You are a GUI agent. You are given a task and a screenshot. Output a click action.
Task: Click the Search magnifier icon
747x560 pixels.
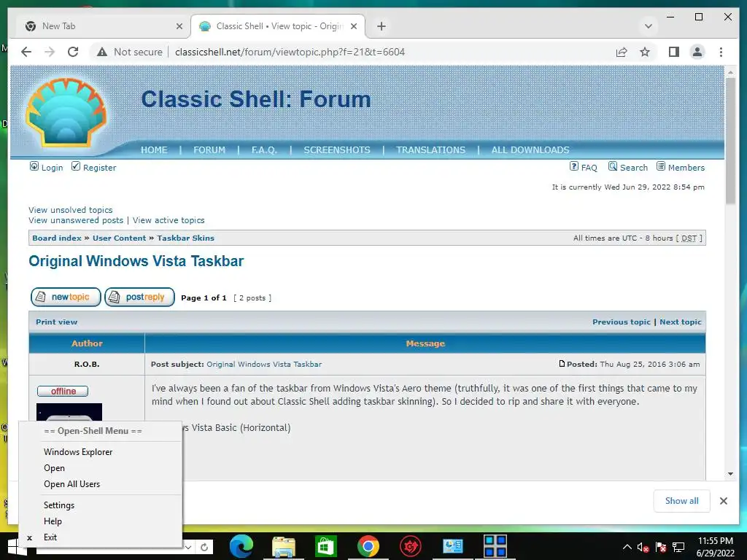(x=613, y=166)
